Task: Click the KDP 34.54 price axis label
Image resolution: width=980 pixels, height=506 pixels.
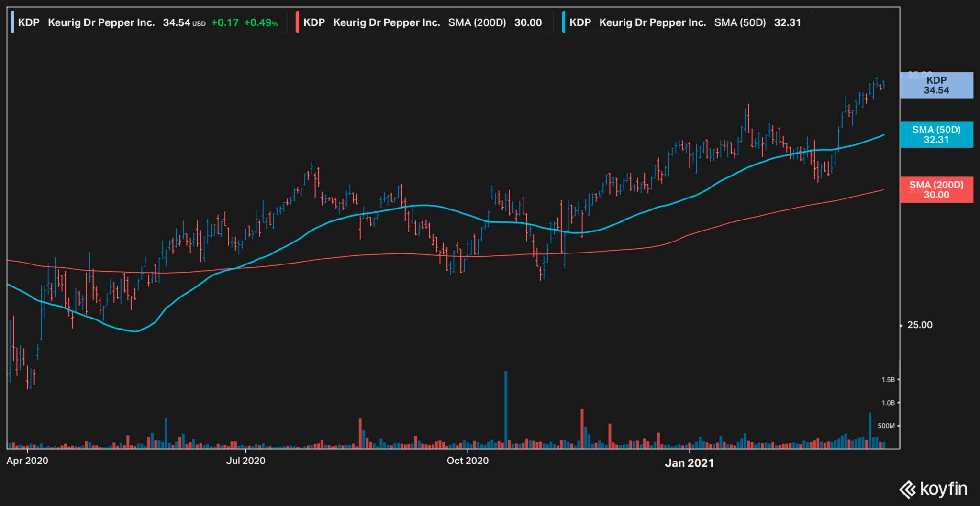Action: click(x=936, y=85)
